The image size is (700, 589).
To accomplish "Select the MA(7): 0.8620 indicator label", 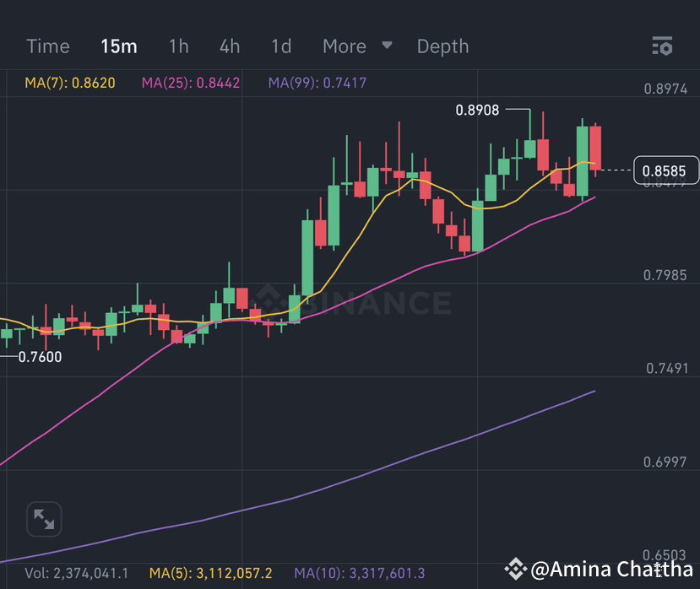I will pyautogui.click(x=72, y=83).
